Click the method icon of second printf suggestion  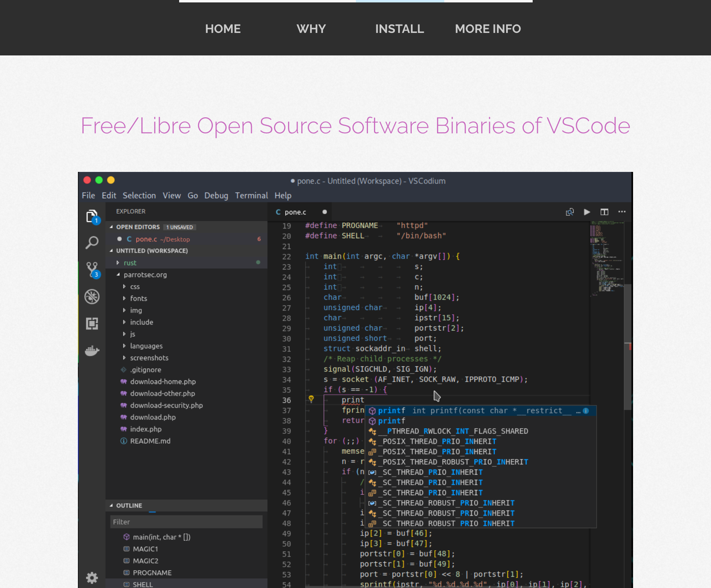(x=372, y=421)
